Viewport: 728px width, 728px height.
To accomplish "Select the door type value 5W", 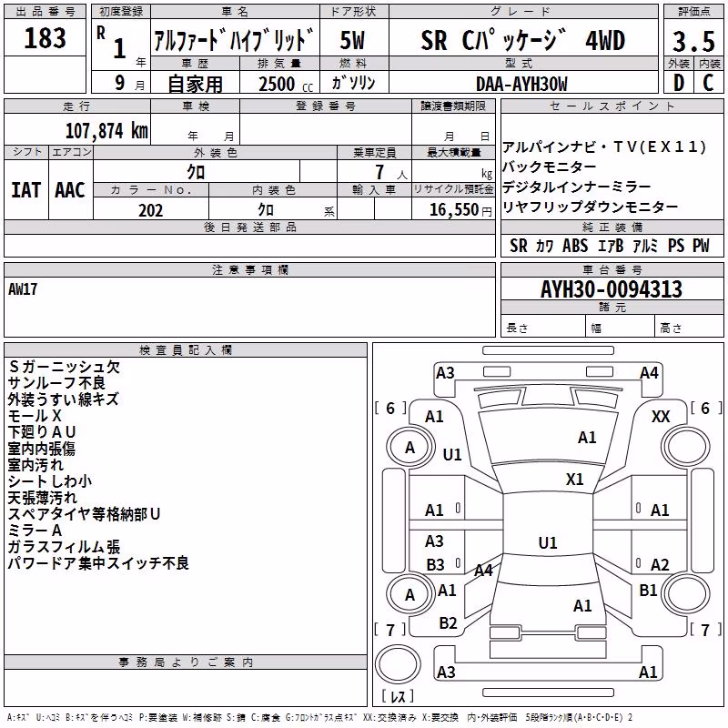I will [352, 40].
